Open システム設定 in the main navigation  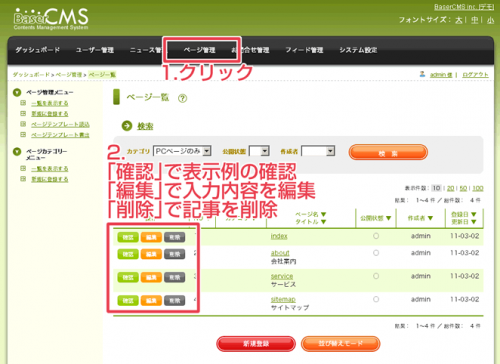coord(358,50)
